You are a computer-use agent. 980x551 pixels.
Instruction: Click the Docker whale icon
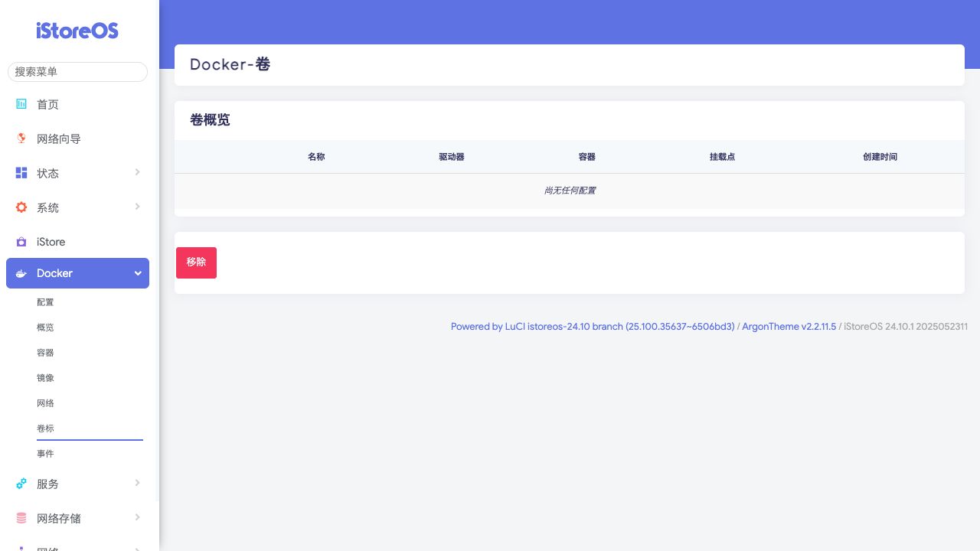[21, 273]
